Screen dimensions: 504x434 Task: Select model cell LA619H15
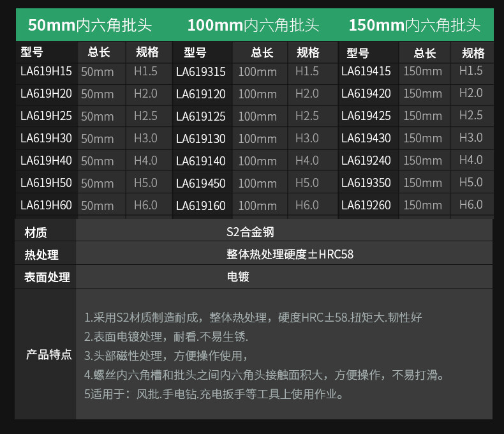point(46,71)
